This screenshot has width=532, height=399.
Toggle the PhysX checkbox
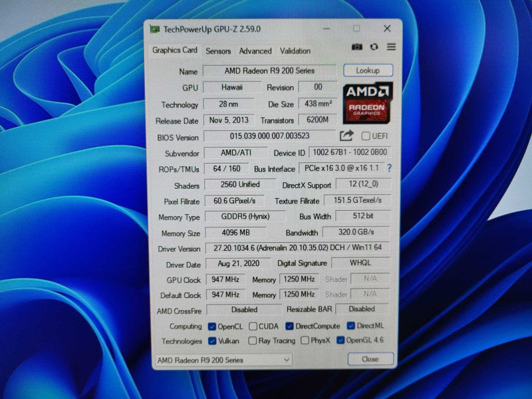[305, 340]
